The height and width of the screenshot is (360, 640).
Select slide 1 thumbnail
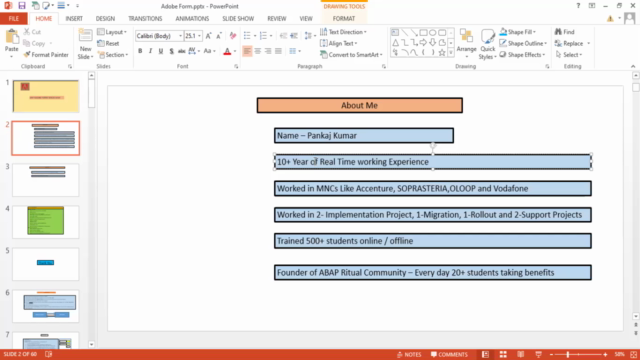point(45,96)
